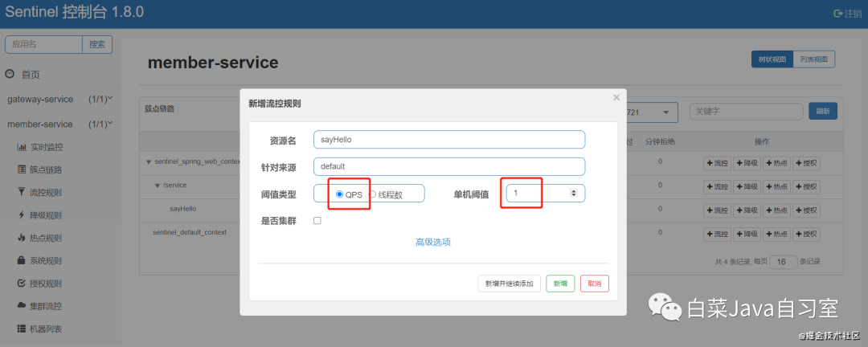868x347 pixels.
Task: Collapse the /service tree node
Action: [x=158, y=186]
